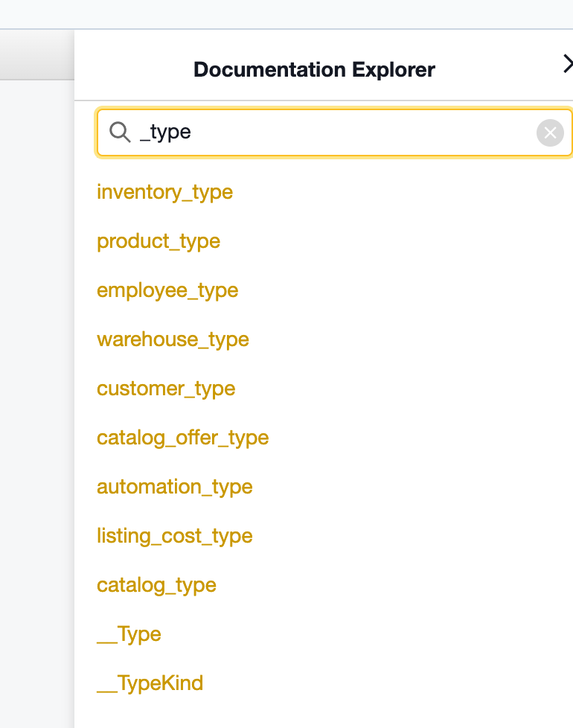
Task: Open the warehouse_type result
Action: tap(173, 339)
